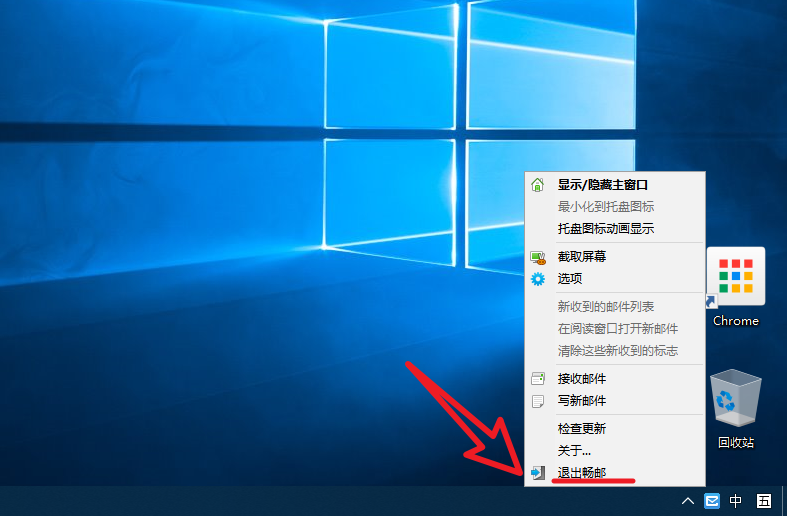Click 清除这些新收到的标志 menu entry
This screenshot has width=787, height=516.
[x=615, y=350]
